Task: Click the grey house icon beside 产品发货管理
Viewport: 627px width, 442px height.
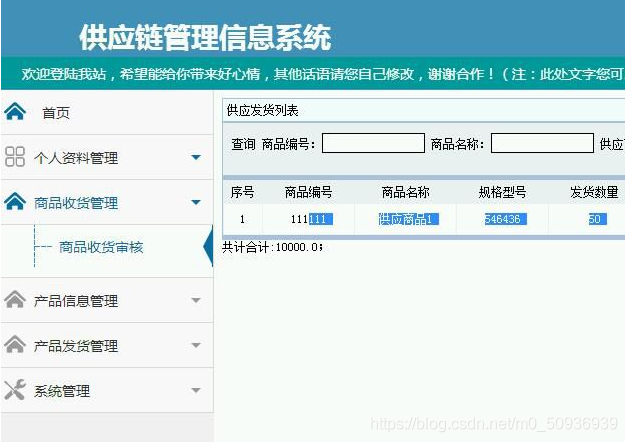Action: point(15,344)
